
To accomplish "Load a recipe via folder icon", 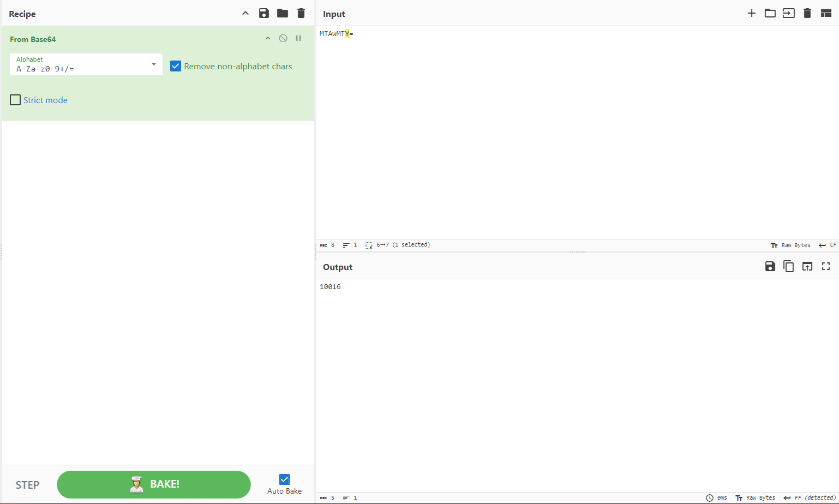I will tap(283, 14).
